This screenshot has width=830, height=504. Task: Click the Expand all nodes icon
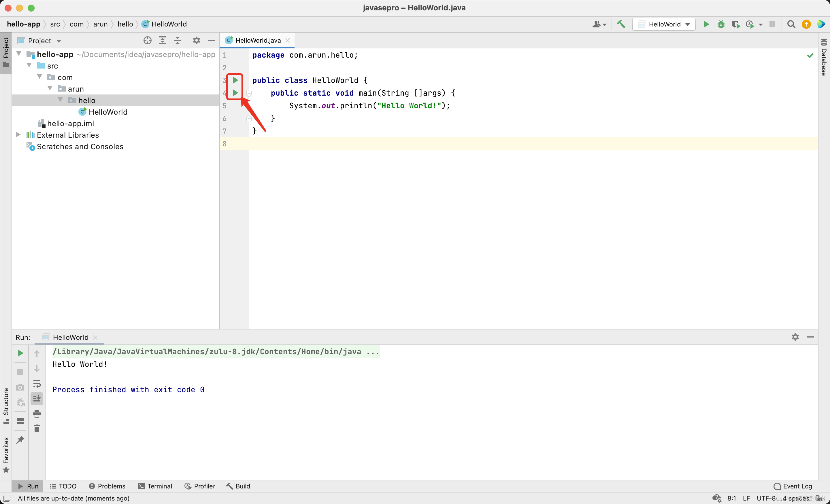[163, 40]
